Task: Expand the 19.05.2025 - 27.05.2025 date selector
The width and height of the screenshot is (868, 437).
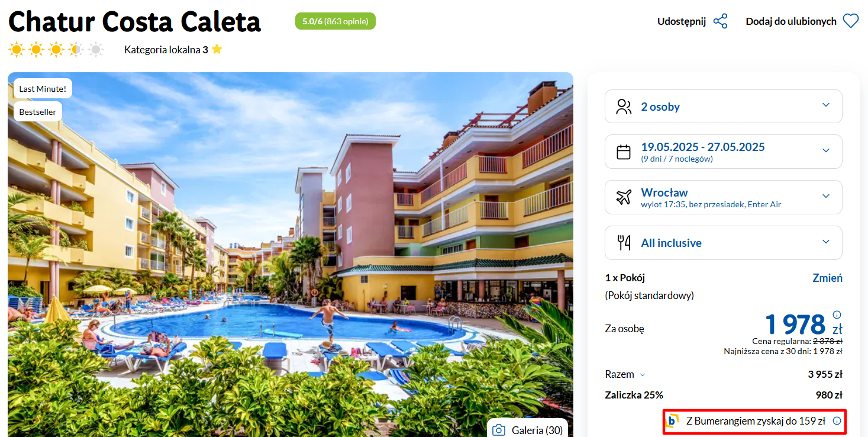Action: 723,152
